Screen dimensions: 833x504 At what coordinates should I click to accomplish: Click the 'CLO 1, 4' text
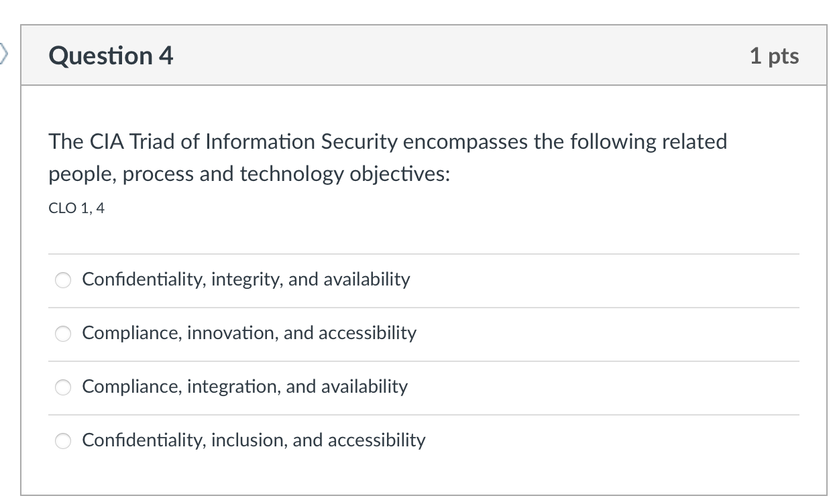click(76, 208)
